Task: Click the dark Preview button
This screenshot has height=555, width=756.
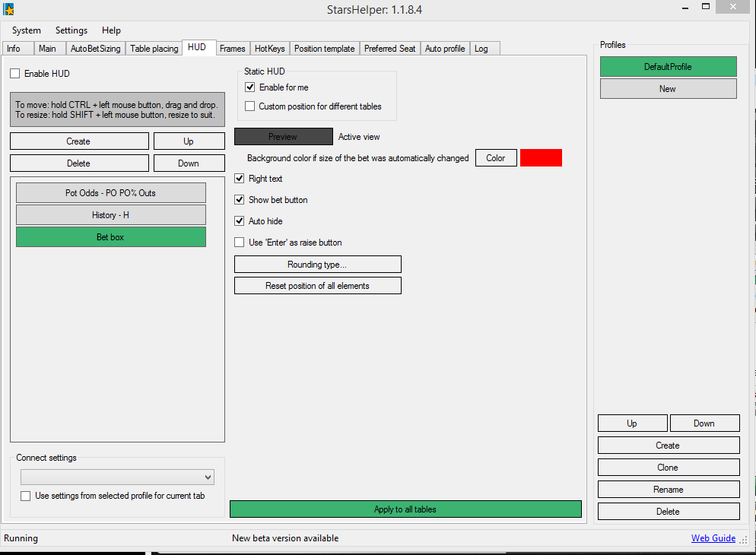Action: click(284, 136)
